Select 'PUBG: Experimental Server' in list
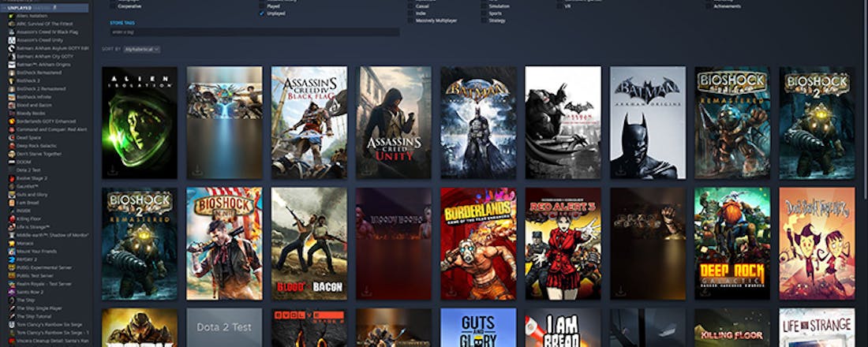 (x=44, y=267)
